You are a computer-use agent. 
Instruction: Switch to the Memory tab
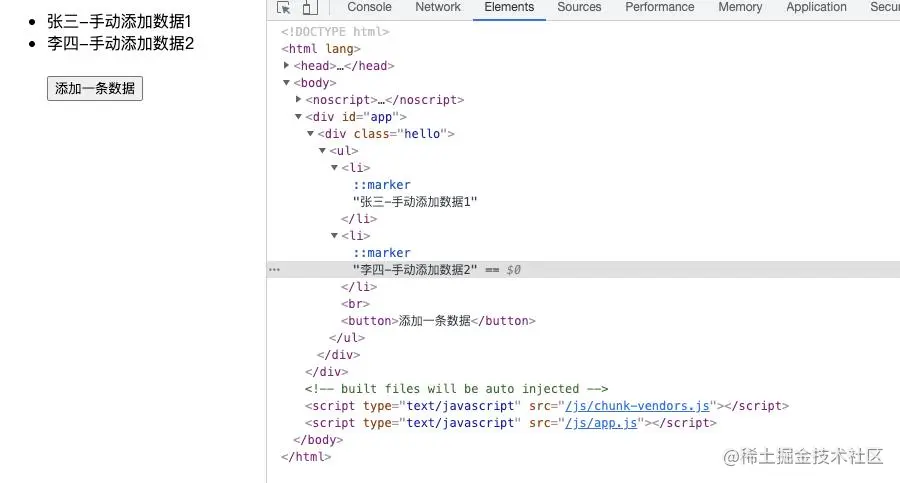tap(740, 7)
